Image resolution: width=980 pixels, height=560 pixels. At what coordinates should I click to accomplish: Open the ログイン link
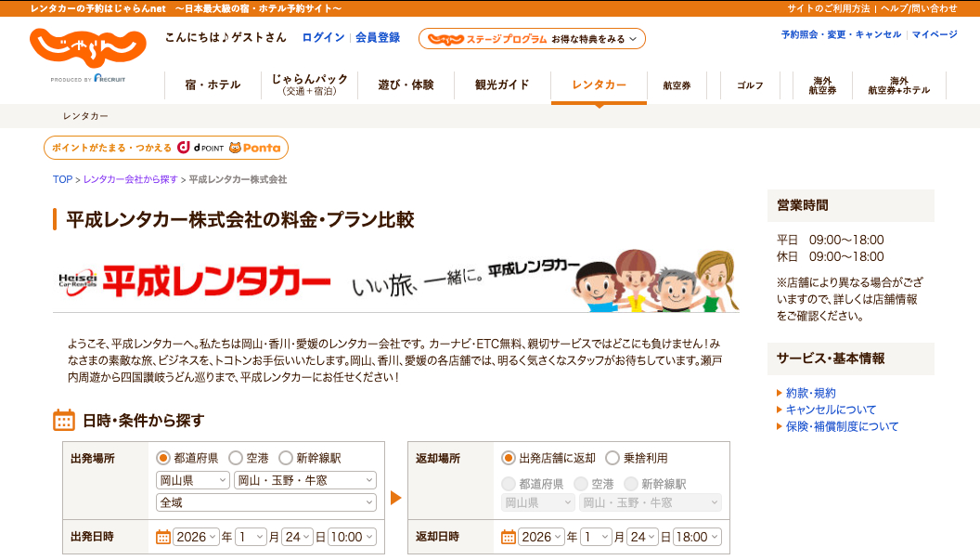tap(322, 38)
